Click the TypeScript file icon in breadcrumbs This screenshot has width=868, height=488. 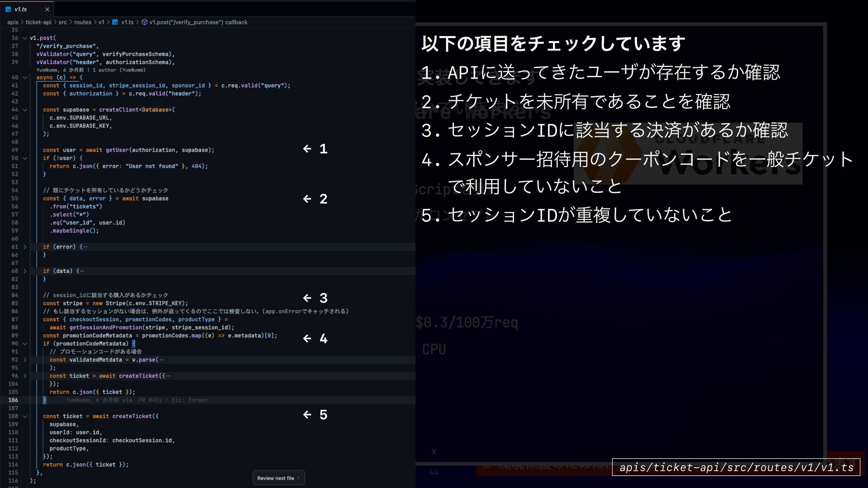pos(115,22)
